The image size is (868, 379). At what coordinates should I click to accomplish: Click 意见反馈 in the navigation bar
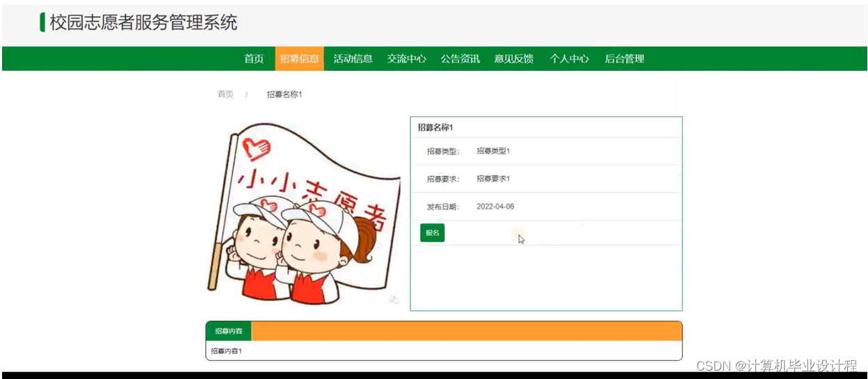coord(513,59)
